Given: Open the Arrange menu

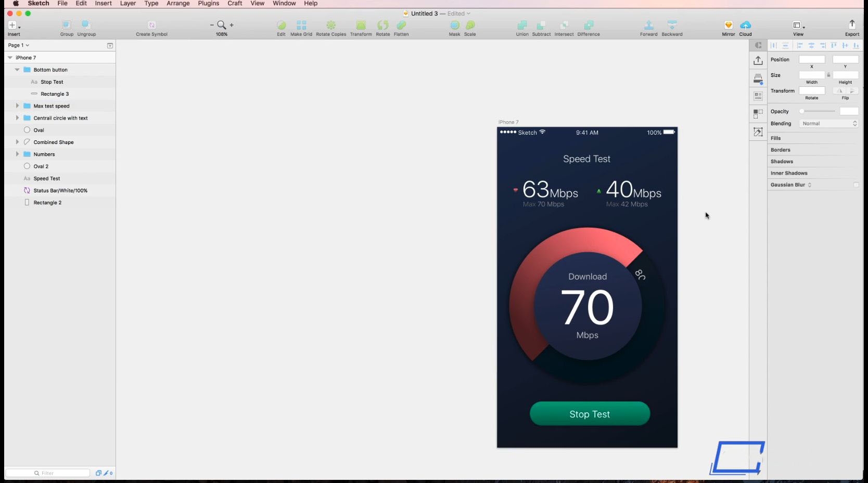Looking at the screenshot, I should coord(178,4).
